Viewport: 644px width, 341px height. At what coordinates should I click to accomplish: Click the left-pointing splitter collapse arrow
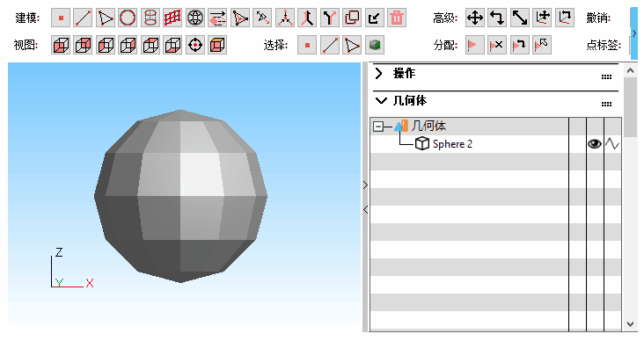365,210
